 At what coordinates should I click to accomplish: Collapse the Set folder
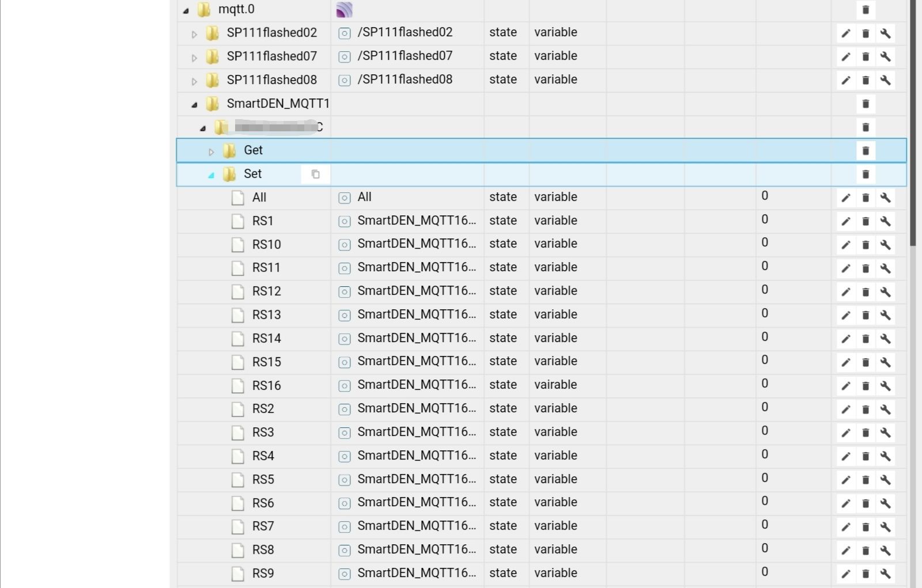click(211, 175)
